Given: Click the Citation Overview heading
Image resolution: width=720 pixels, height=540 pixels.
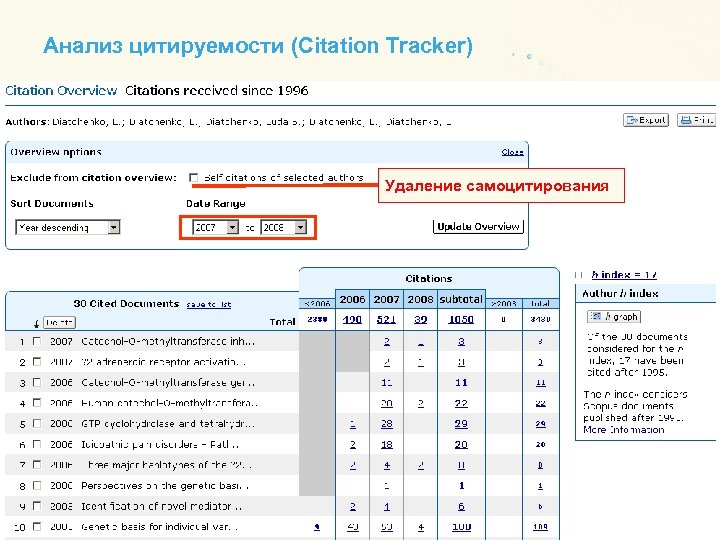Looking at the screenshot, I should (61, 90).
